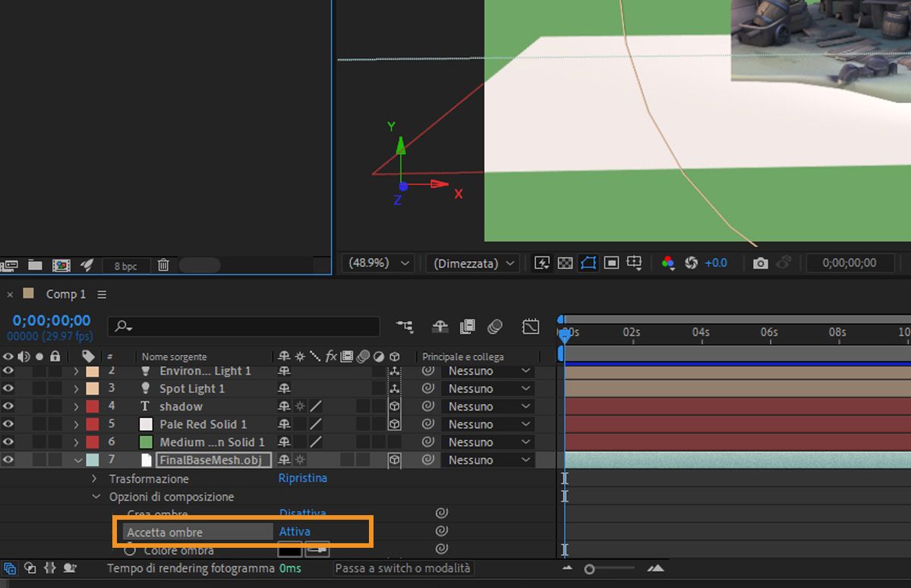Open the composition mini-flowchart icon
911x588 pixels.
(405, 327)
